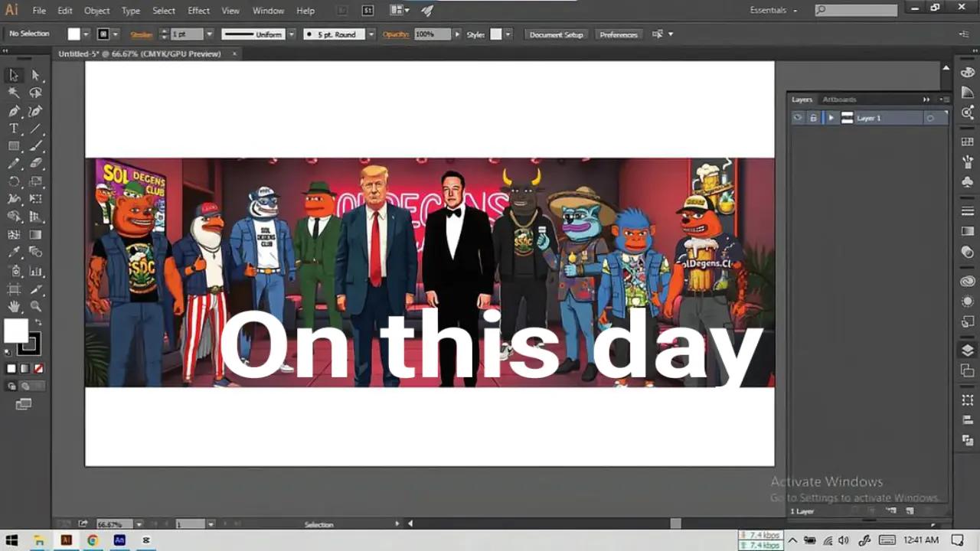This screenshot has height=551, width=980.
Task: Open the fill color dropdown in control bar
Action: pyautogui.click(x=86, y=34)
